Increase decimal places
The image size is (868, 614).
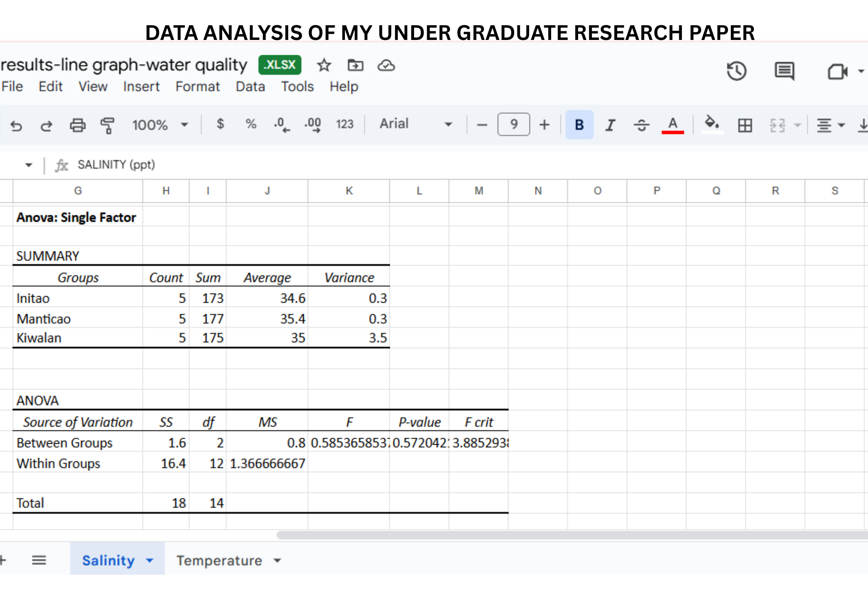313,125
